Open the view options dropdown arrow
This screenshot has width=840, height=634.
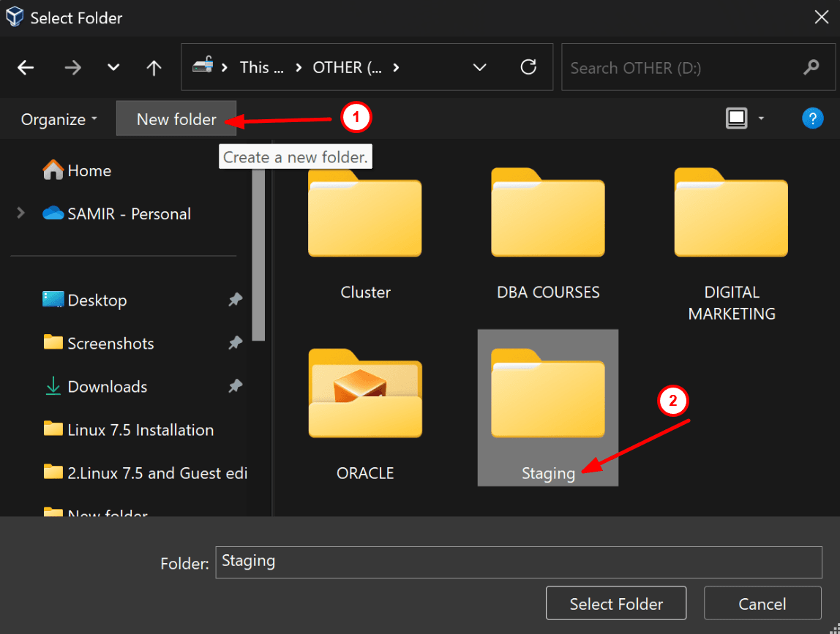(761, 118)
